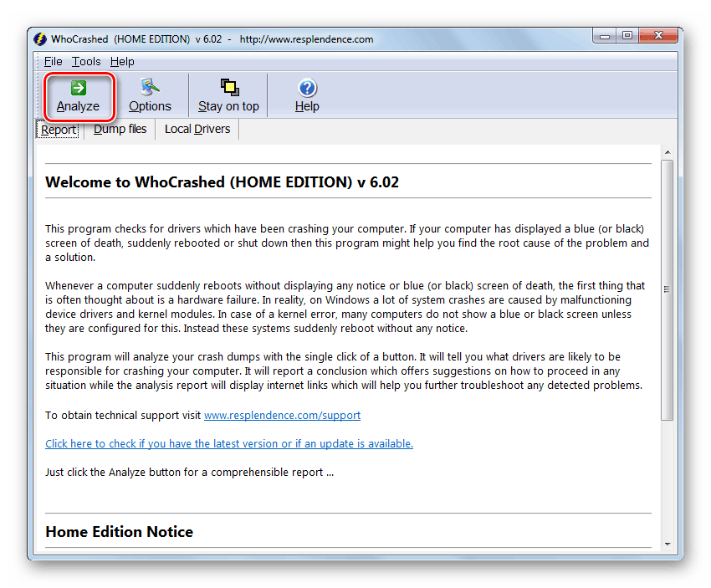Click the check for latest version link
The width and height of the screenshot is (711, 588).
(x=229, y=444)
